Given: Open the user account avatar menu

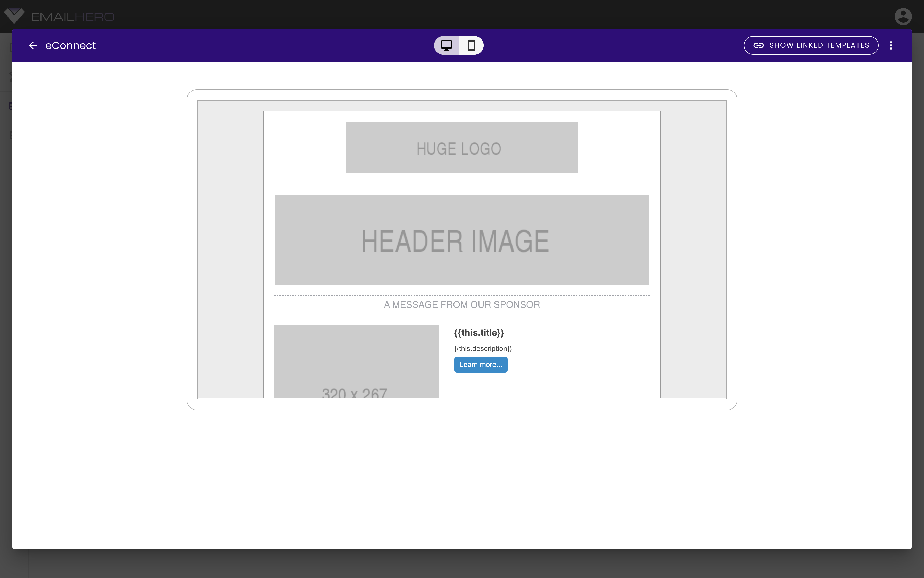Looking at the screenshot, I should 903,17.
